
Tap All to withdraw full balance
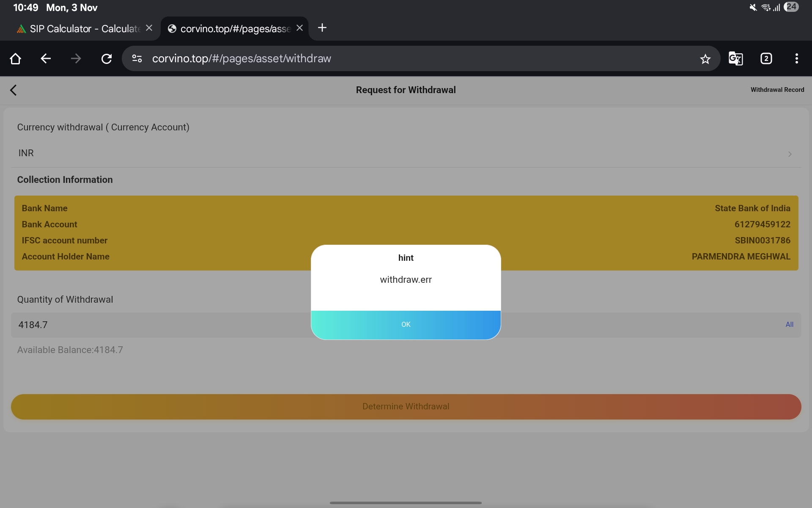pyautogui.click(x=789, y=325)
